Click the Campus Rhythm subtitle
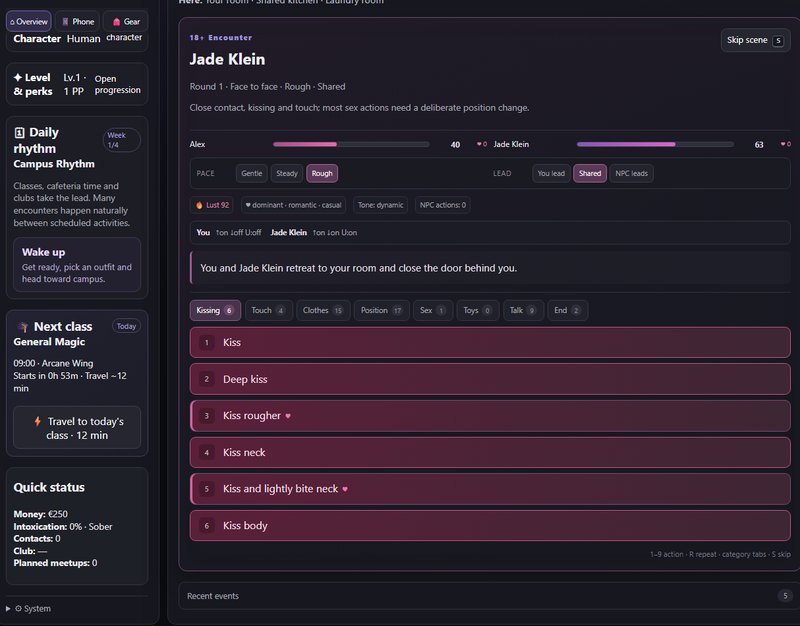The image size is (800, 626). coord(54,164)
